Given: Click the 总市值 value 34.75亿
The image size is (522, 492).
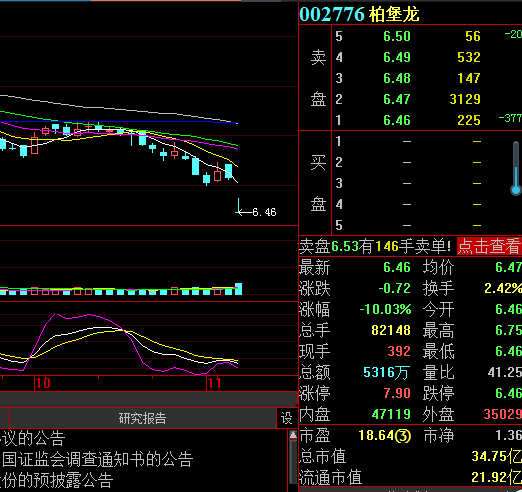Looking at the screenshot, I should (496, 456).
